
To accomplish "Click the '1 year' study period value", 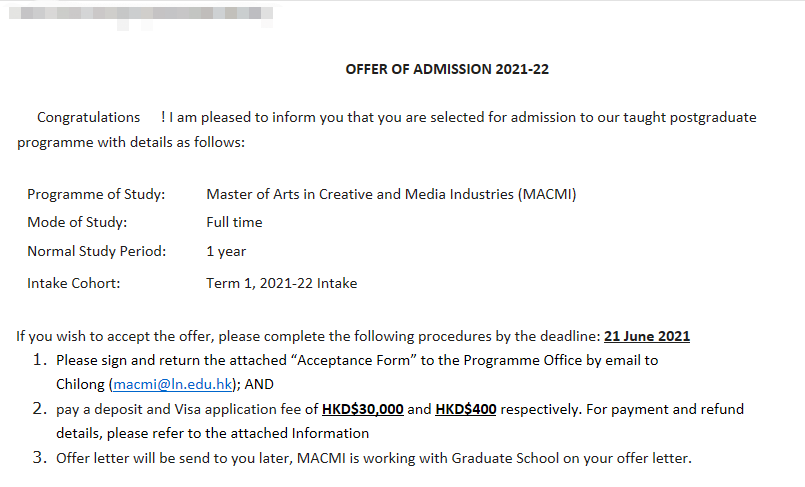I will click(x=226, y=251).
